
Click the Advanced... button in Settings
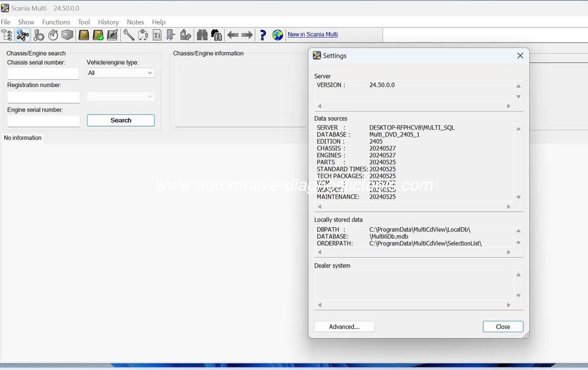click(x=344, y=326)
